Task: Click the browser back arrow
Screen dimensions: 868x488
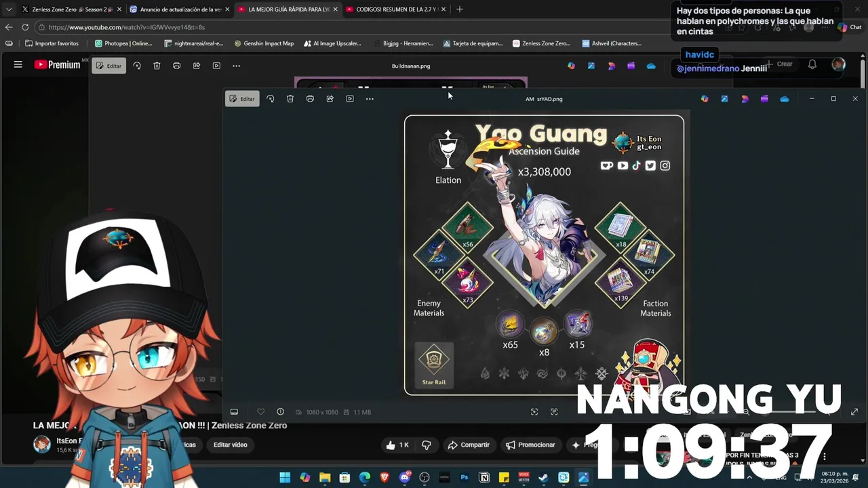Action: pyautogui.click(x=9, y=27)
